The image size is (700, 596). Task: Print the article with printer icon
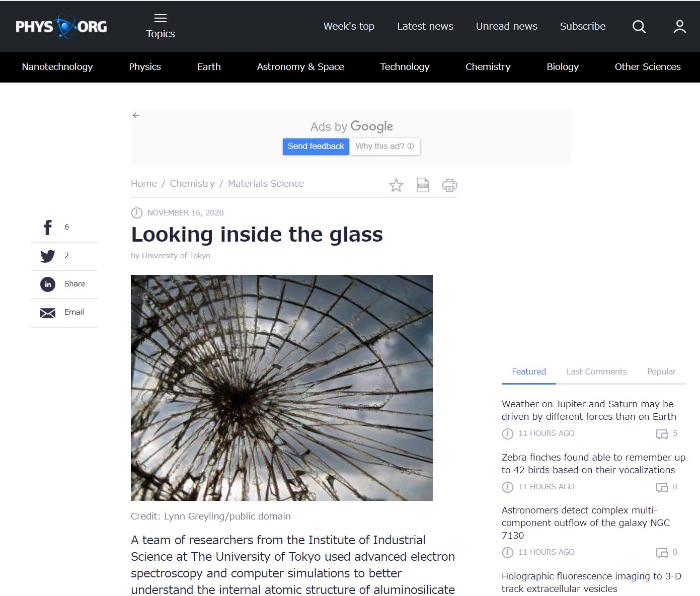449,185
